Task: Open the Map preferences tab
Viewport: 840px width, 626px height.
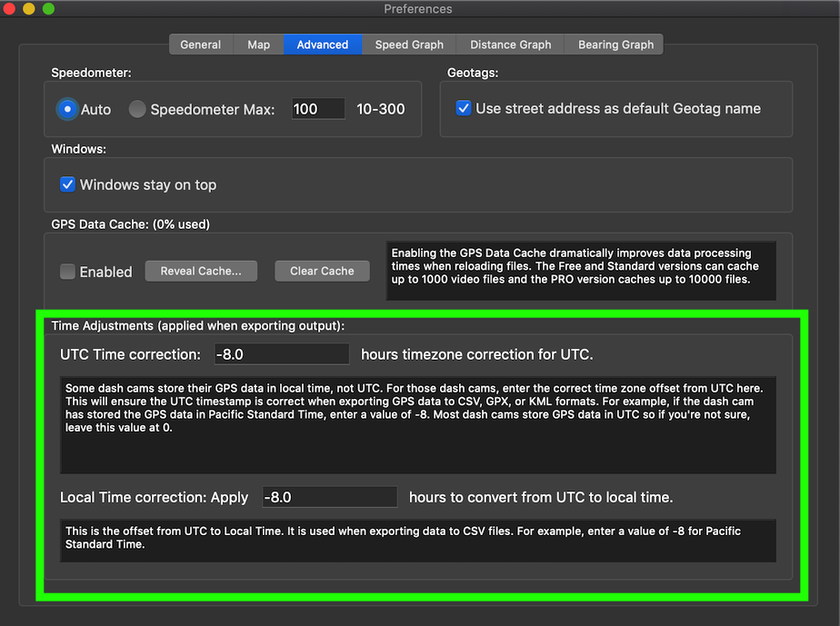Action: click(258, 45)
